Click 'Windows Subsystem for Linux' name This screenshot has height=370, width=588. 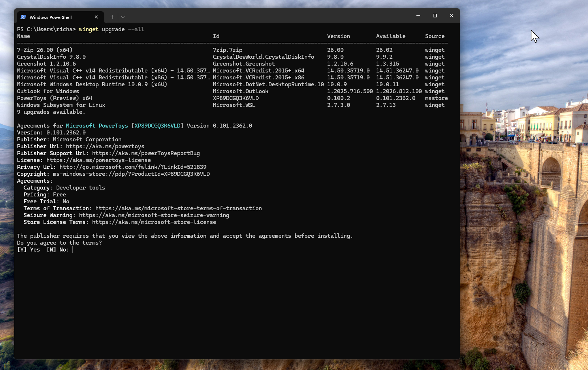pos(61,105)
